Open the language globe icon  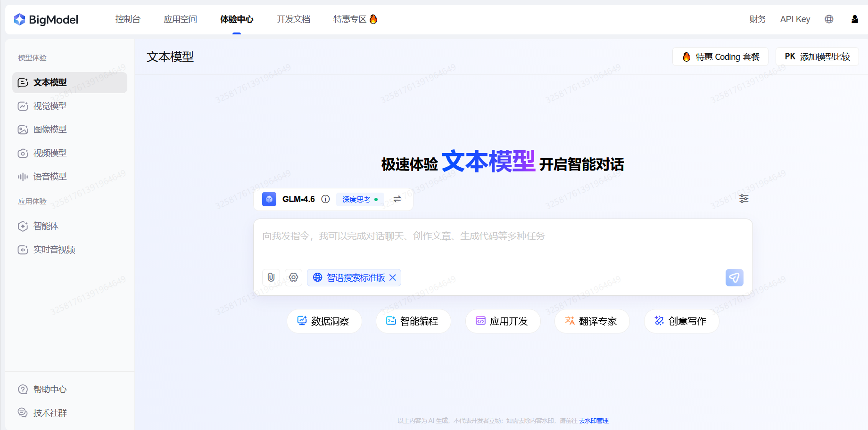click(x=829, y=19)
